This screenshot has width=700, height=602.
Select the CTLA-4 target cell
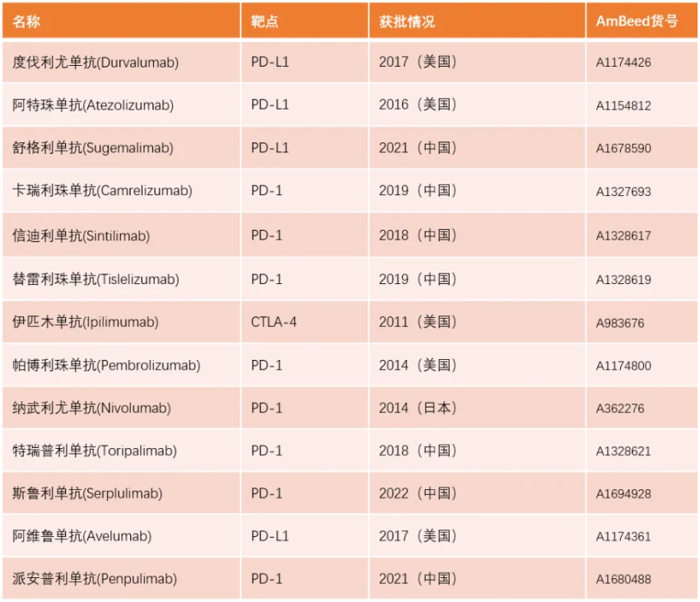click(x=273, y=322)
